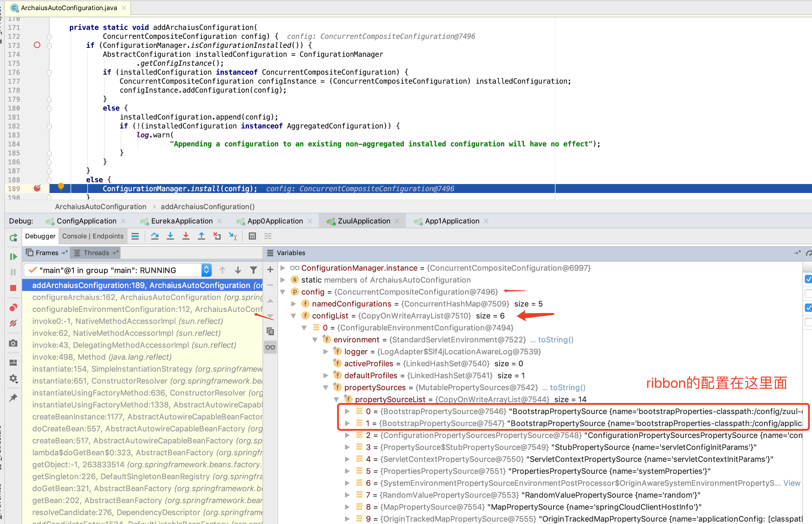Close the ZuulApplication debug tab

pyautogui.click(x=397, y=221)
